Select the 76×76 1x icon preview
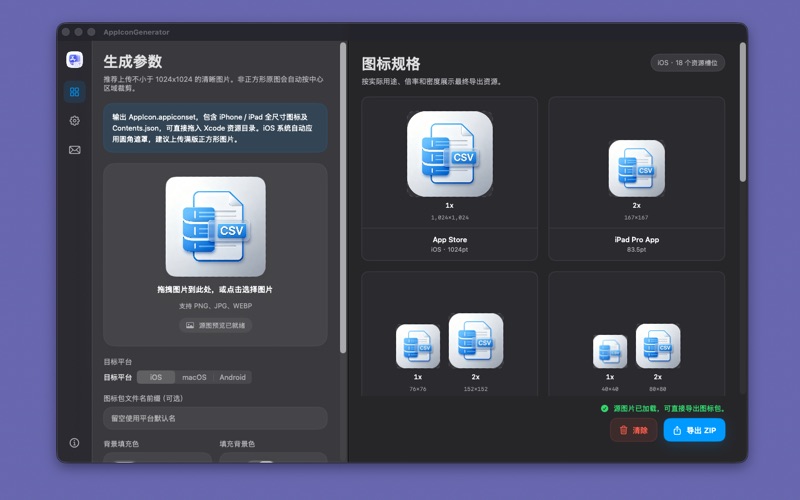Image resolution: width=800 pixels, height=500 pixels. pyautogui.click(x=418, y=346)
